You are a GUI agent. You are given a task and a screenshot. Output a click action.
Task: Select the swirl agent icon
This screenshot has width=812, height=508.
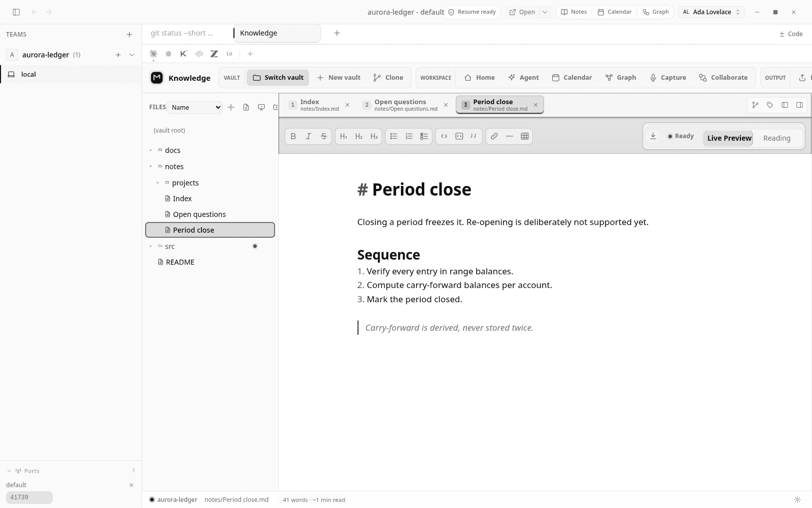click(168, 54)
